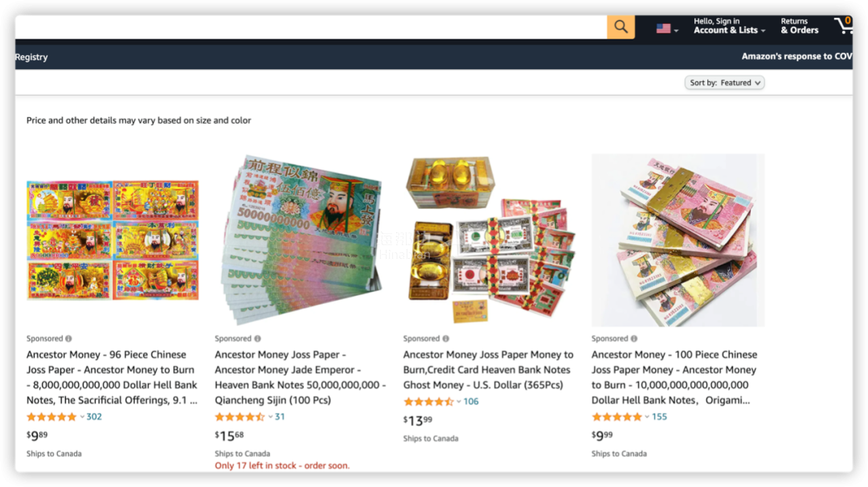Open the pink joss paper stacks thumbnail
Screen dimensions: 868x487
click(x=678, y=240)
